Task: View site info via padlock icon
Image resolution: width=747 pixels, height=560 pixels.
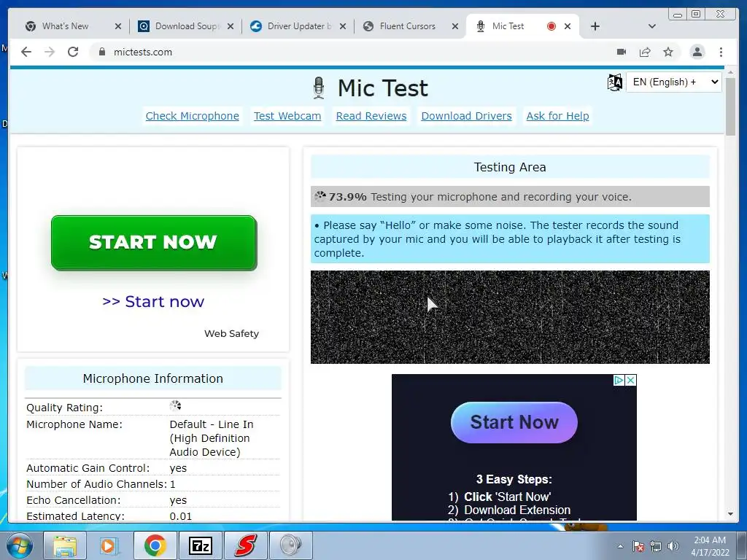Action: point(101,52)
